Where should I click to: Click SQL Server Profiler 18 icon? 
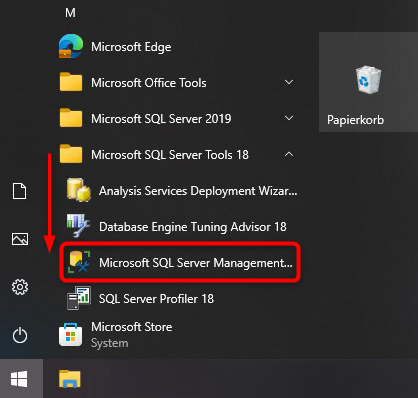pyautogui.click(x=79, y=298)
